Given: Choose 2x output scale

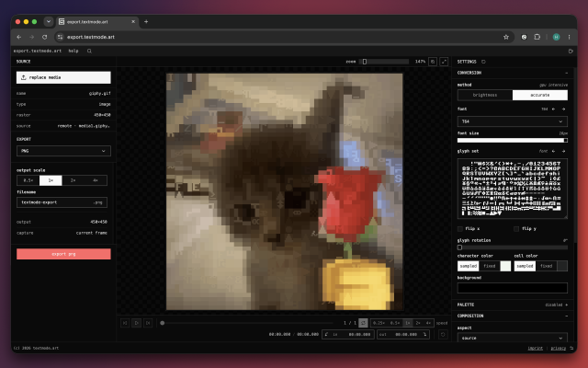Looking at the screenshot, I should pyautogui.click(x=73, y=180).
